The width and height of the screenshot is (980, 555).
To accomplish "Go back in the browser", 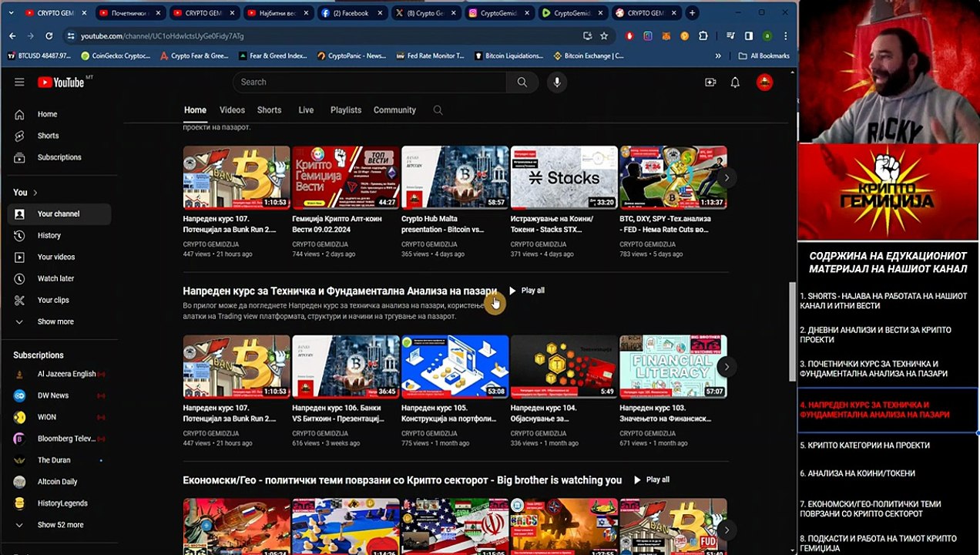I will [x=12, y=36].
